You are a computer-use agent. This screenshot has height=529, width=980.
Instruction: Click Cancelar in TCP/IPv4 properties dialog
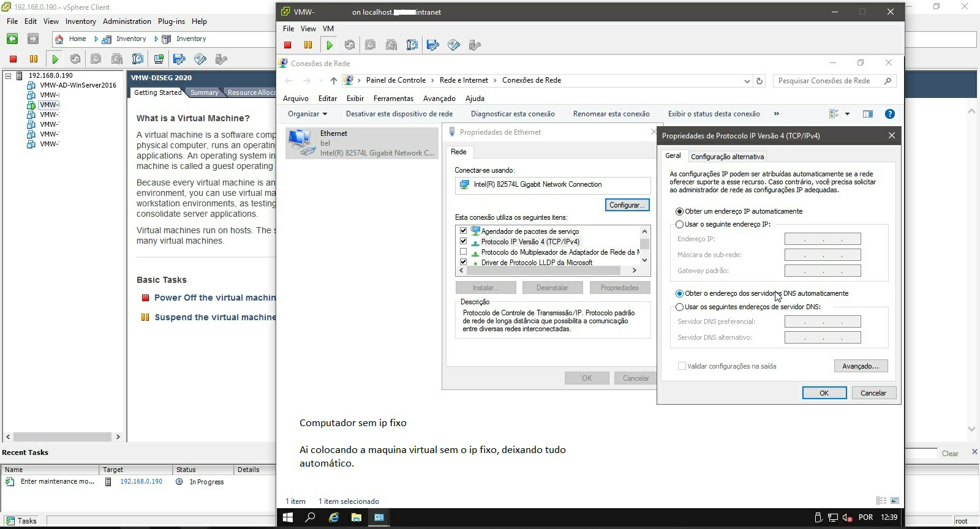tap(873, 393)
